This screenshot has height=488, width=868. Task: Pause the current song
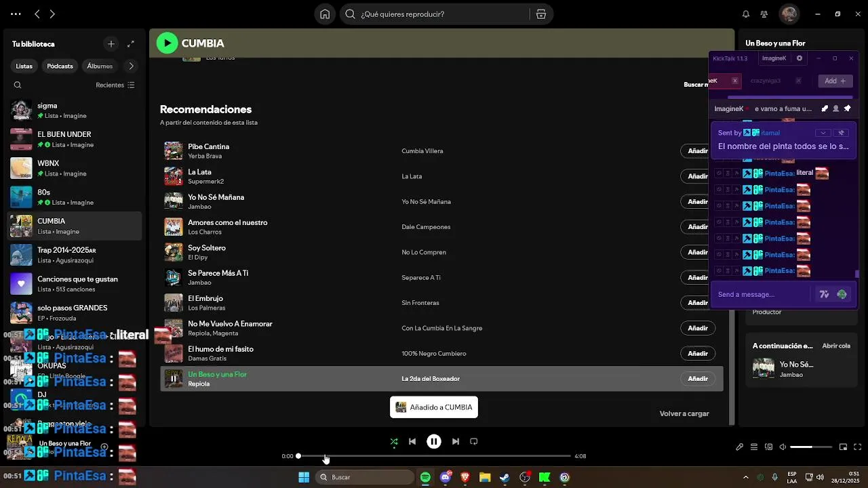(434, 441)
